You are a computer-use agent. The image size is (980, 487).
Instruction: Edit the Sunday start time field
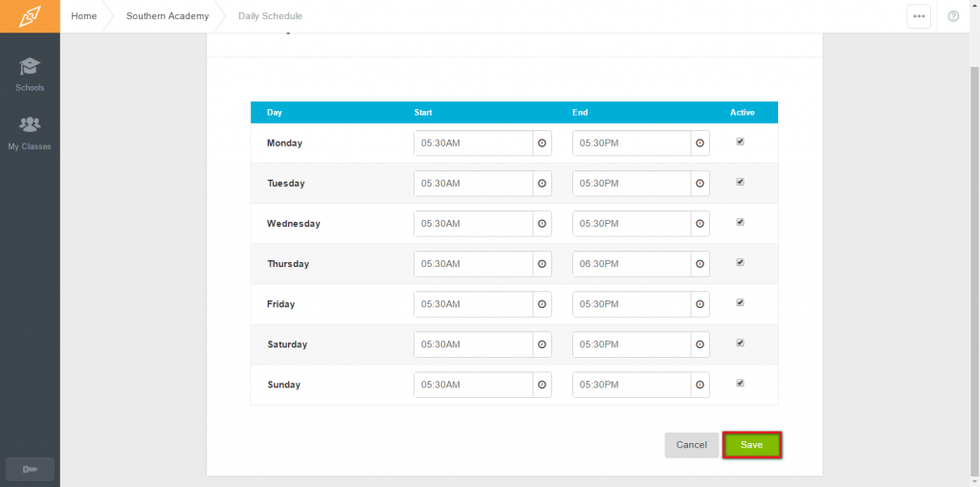473,385
